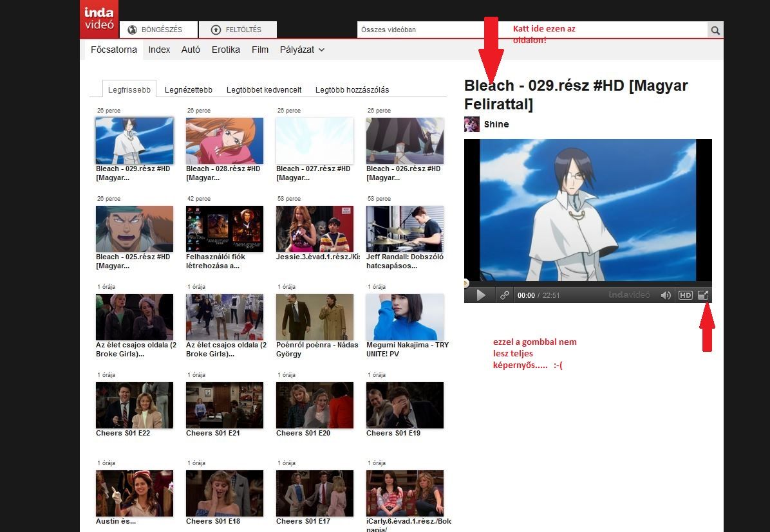Mute the player volume icon
The height and width of the screenshot is (532, 770).
point(666,295)
